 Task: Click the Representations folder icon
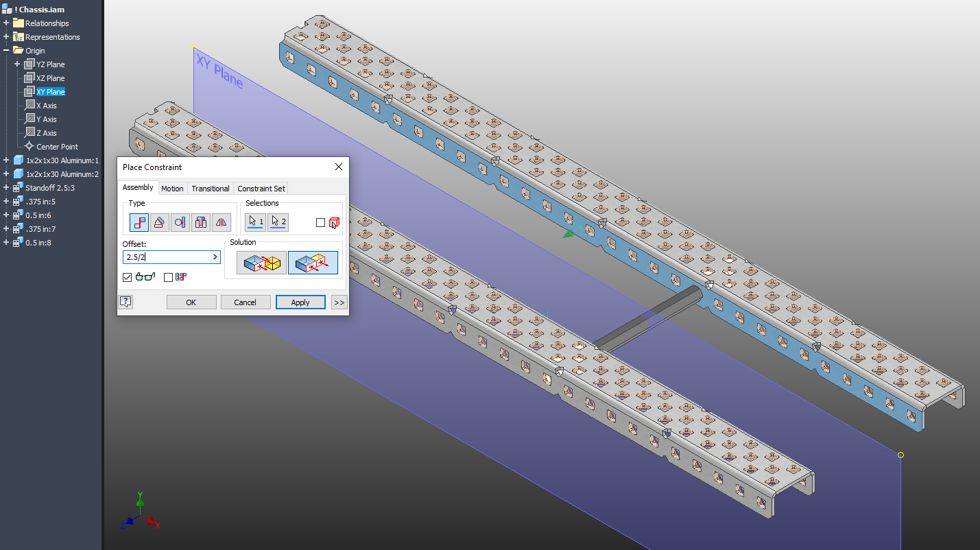pos(19,37)
